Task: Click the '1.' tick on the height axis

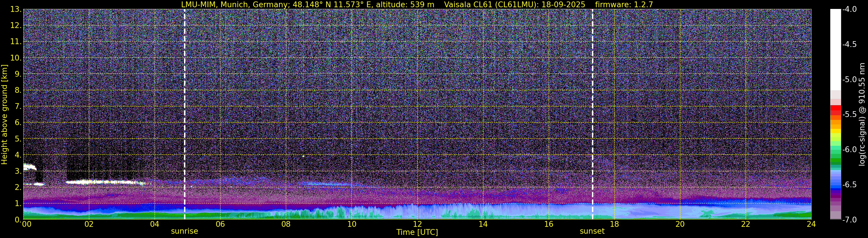Action: pos(18,204)
